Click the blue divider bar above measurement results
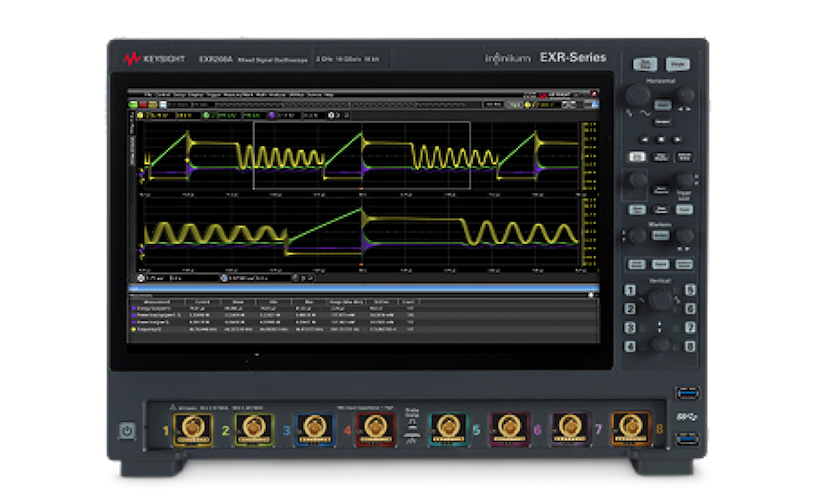The height and width of the screenshot is (500, 828). click(361, 286)
